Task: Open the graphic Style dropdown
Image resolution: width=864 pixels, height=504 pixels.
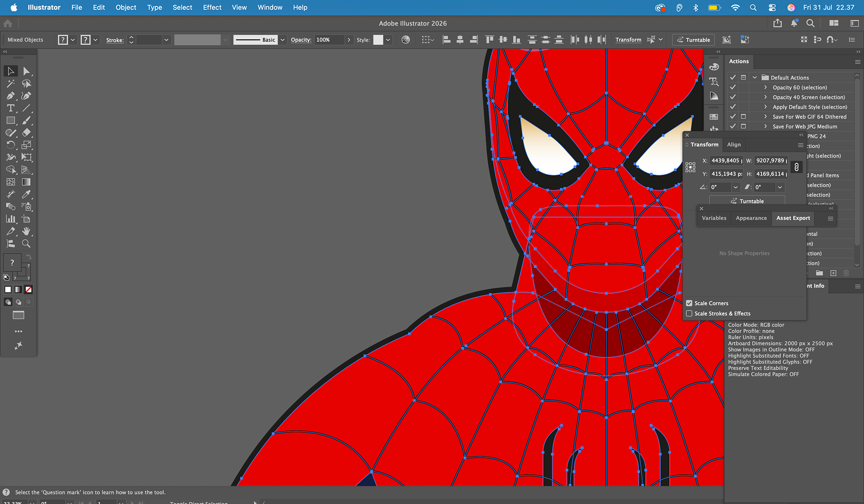Action: 388,40
